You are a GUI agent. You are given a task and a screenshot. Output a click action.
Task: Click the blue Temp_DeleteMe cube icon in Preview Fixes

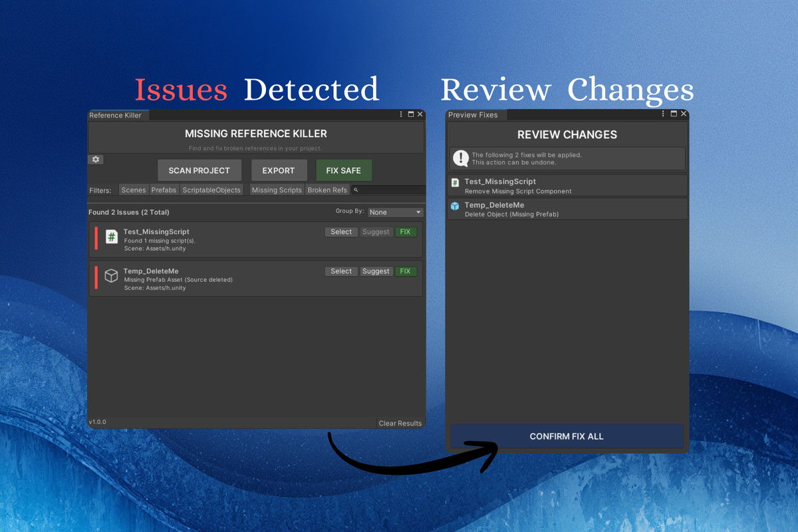[x=456, y=206]
